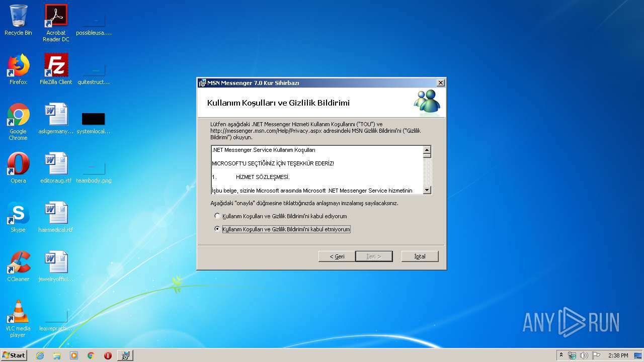Click the terms scrollbar thumb
This screenshot has width=644, height=362.
pos(427,156)
